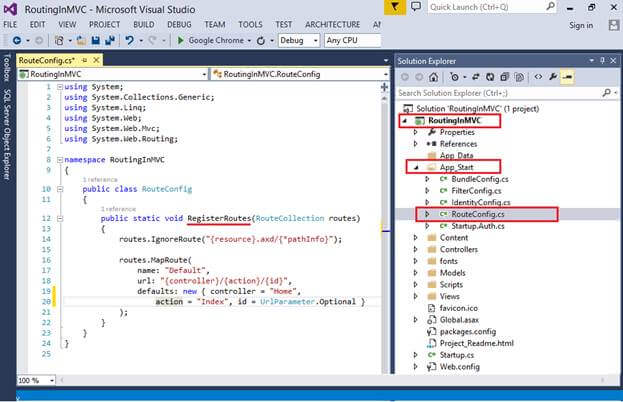Viewport: 623px width, 402px height.
Task: Open the Google Chrome browser dropdown arrow
Action: (250, 41)
